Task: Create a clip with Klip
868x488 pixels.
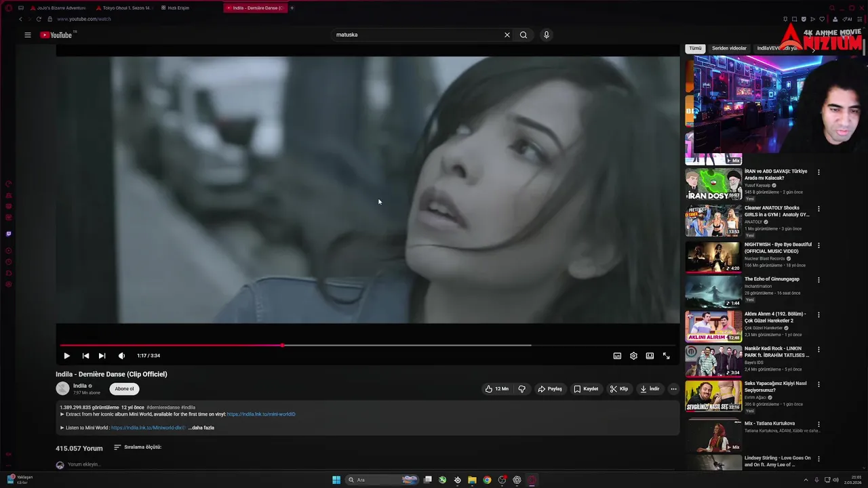Action: (x=619, y=389)
